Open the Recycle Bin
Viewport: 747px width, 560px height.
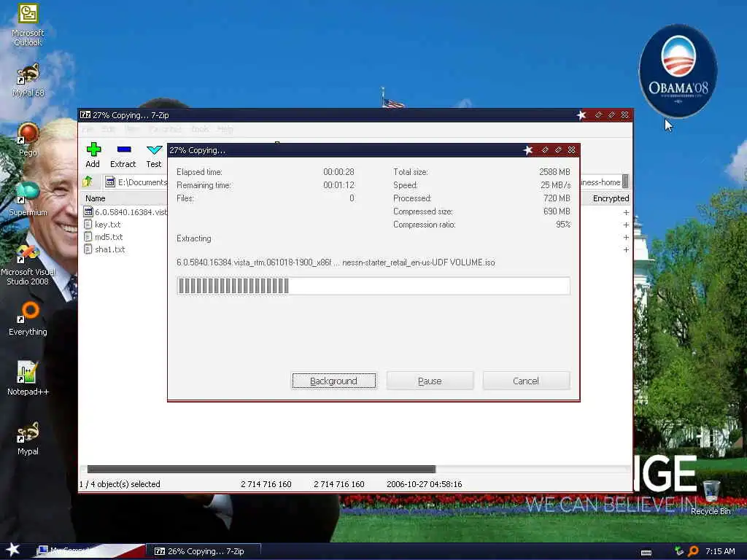tap(711, 497)
